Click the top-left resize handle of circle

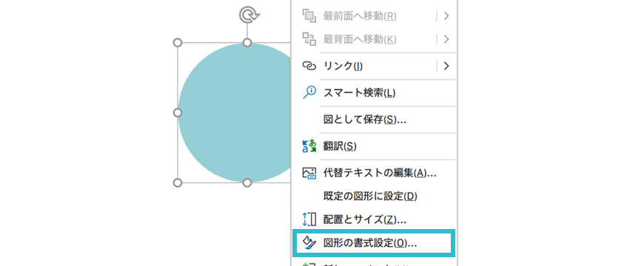pos(178,43)
